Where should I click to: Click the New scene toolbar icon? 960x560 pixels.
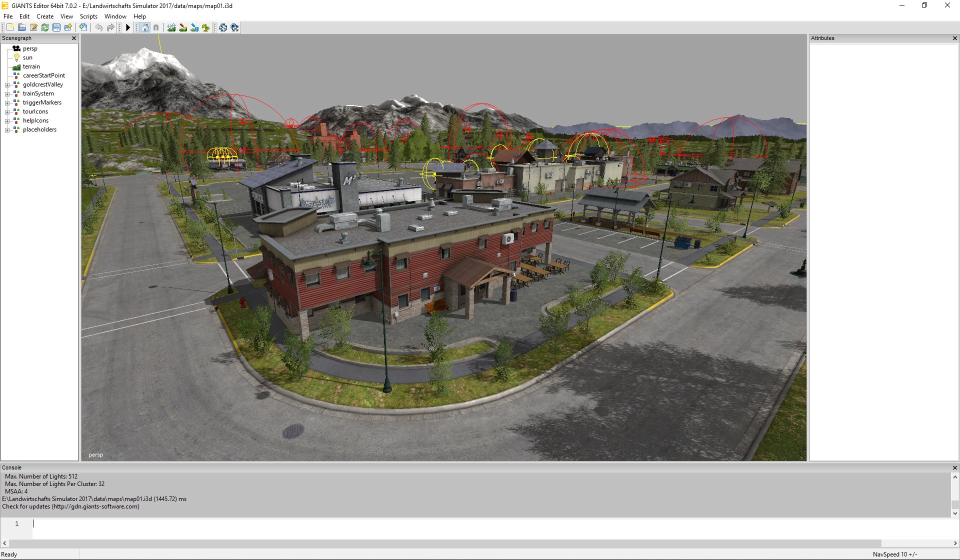pos(10,27)
